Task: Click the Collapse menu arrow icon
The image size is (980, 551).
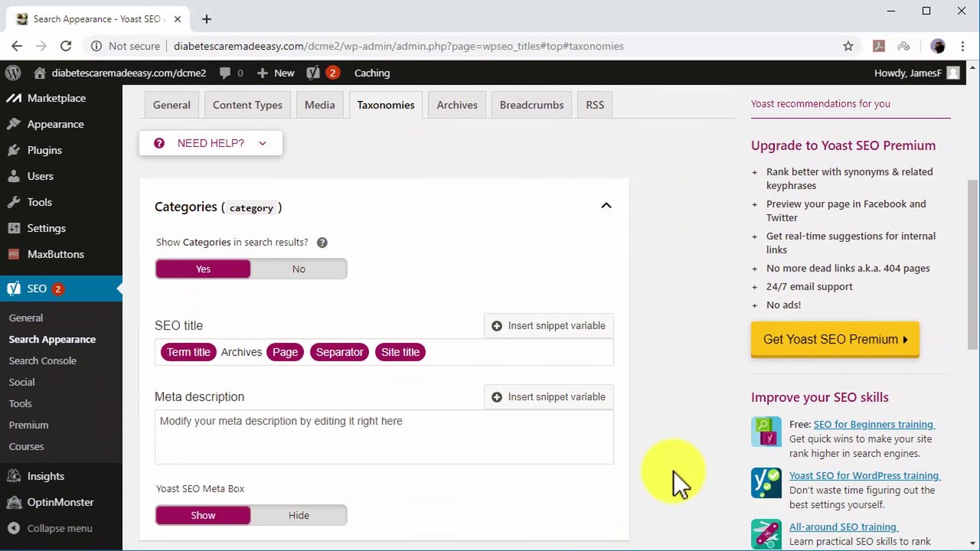Action: pos(14,528)
